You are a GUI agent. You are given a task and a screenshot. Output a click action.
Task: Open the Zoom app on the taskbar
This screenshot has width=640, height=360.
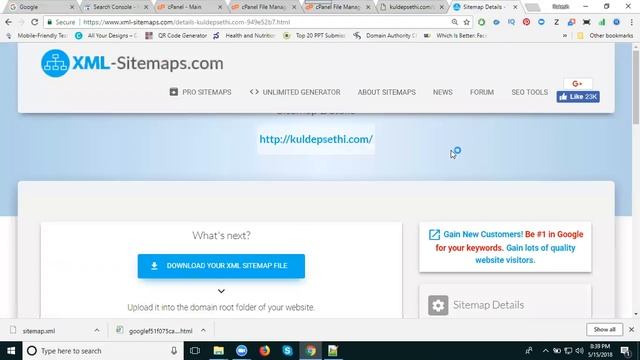click(x=242, y=351)
